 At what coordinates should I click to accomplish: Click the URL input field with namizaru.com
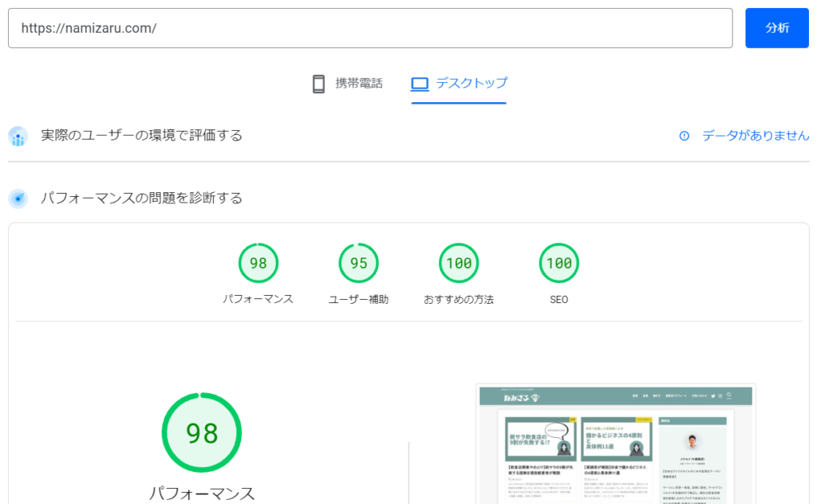pos(370,28)
